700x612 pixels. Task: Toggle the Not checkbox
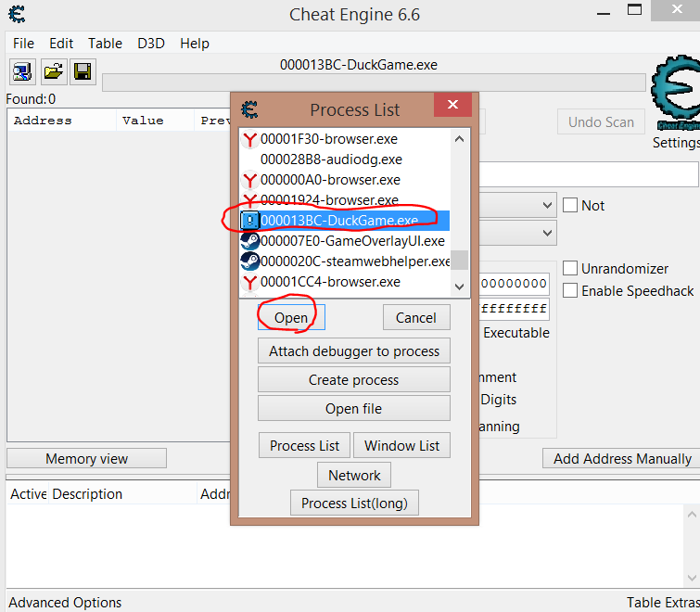pyautogui.click(x=570, y=205)
